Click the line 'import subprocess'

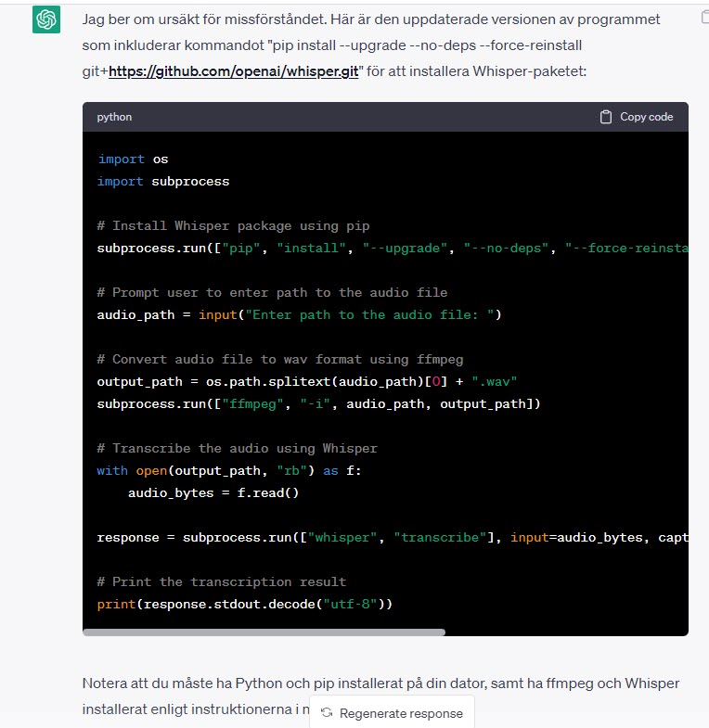click(163, 182)
